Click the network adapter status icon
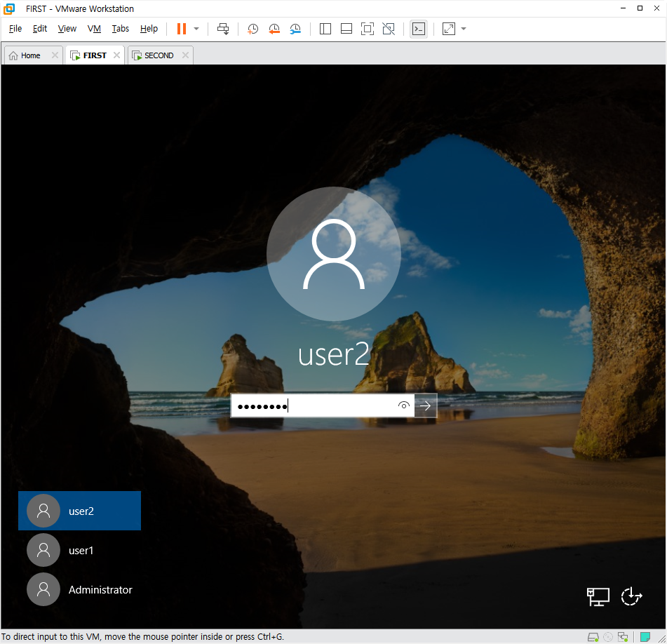Screen dimensions: 667x644 tap(623, 637)
